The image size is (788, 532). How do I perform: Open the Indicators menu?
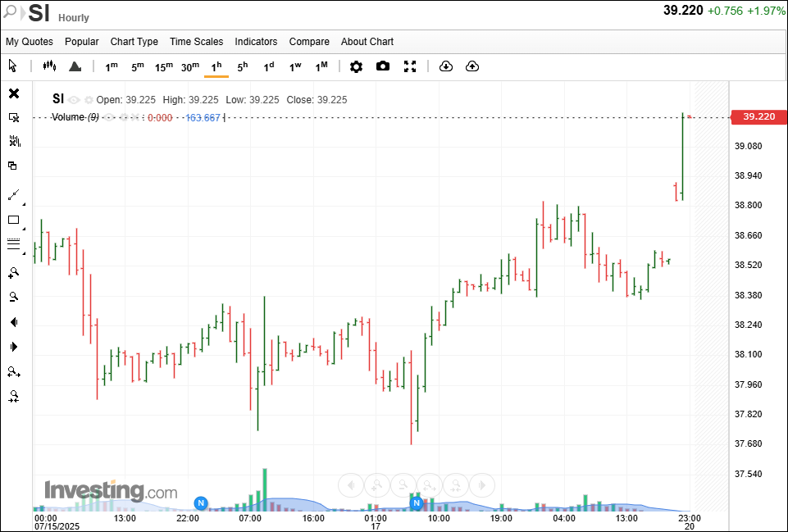256,42
